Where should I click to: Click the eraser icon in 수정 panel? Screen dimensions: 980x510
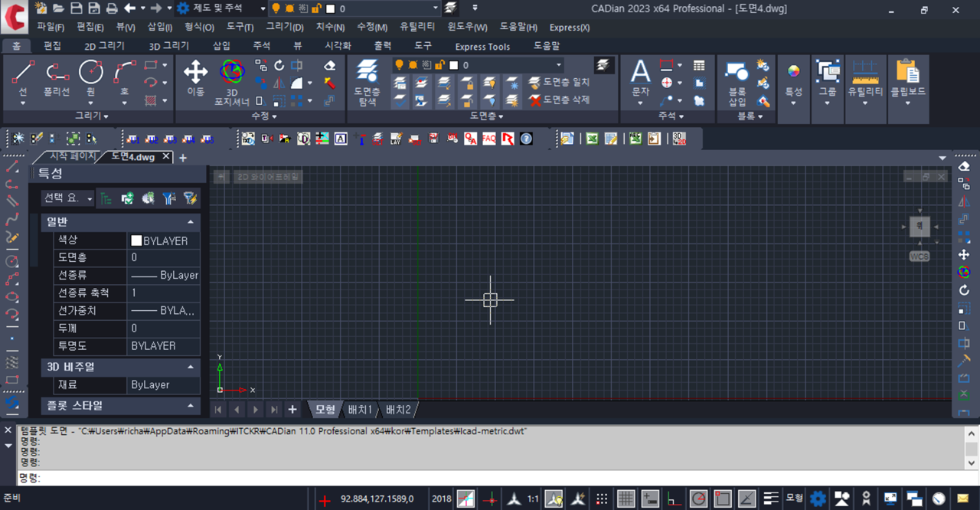[329, 66]
